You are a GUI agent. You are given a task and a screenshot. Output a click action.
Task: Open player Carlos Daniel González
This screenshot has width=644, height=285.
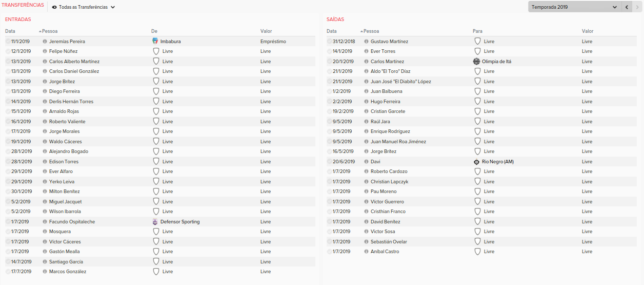point(74,71)
